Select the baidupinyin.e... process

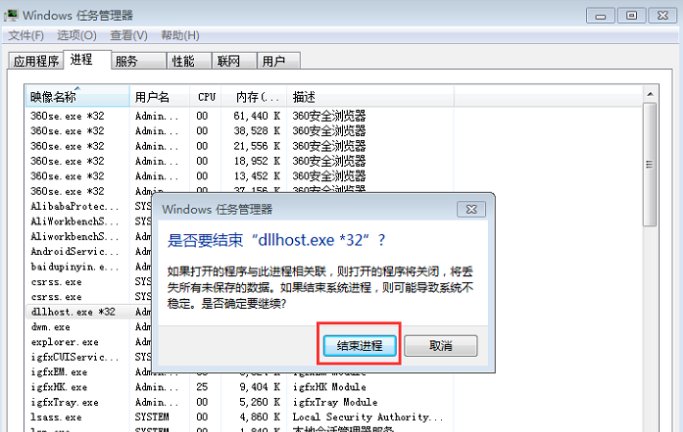pos(74,267)
